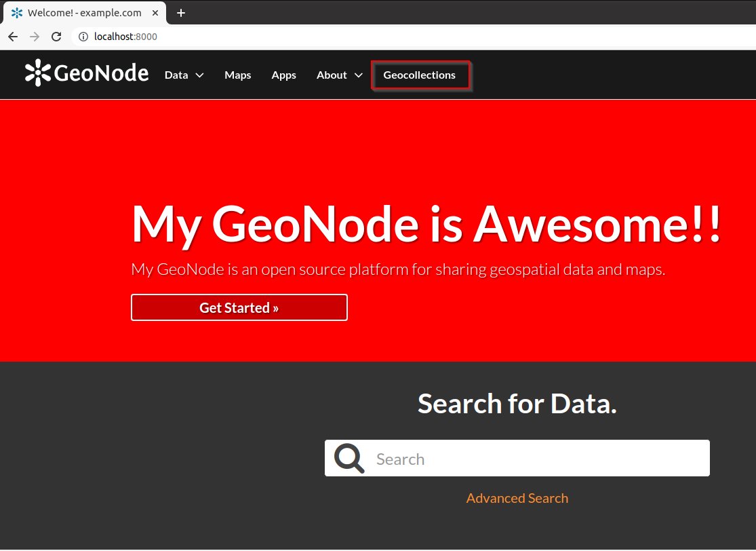
Task: Click the GeoNode logo in navbar
Action: coord(87,73)
